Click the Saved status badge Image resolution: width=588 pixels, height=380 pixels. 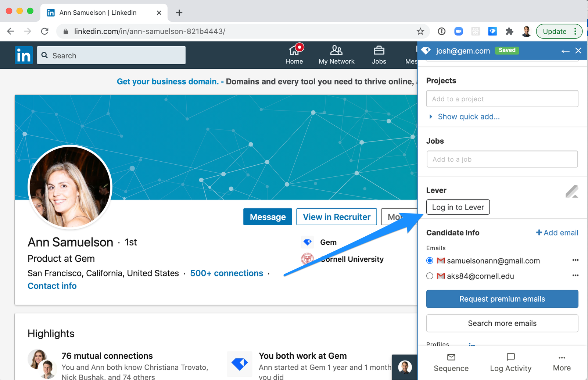pos(507,50)
